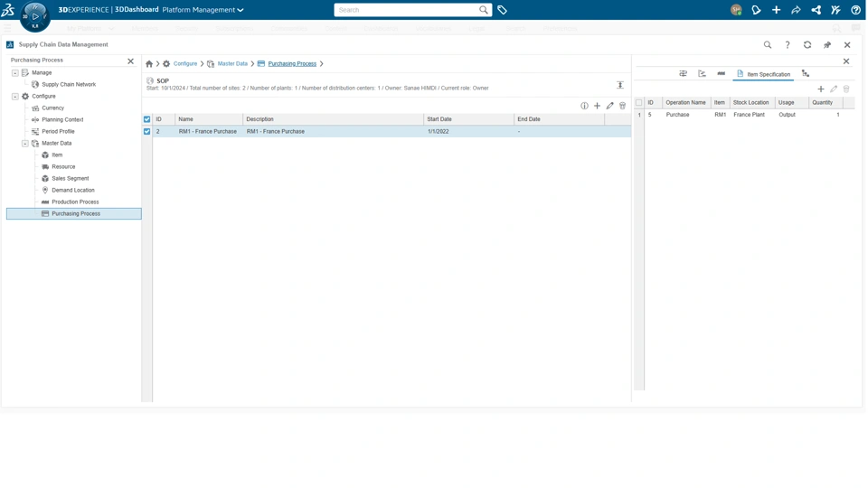The width and height of the screenshot is (868, 488).
Task: Open Platform Management dropdown
Action: click(x=203, y=10)
